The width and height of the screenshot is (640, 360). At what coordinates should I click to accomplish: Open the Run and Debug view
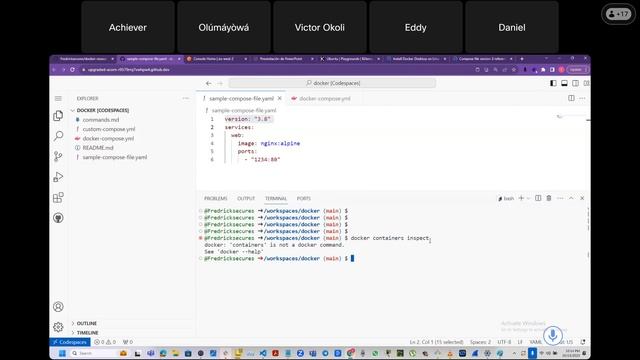tap(58, 177)
